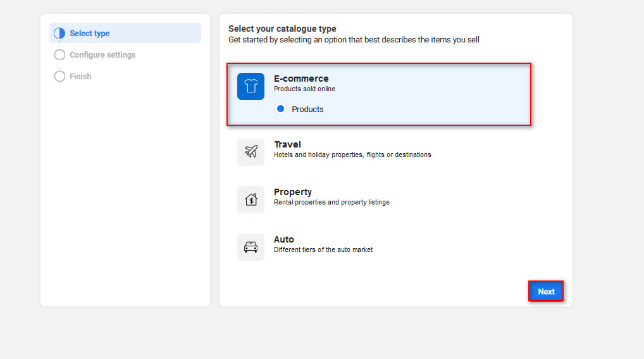Screen dimensions: 644x359
Task: Click the Select type step circle icon
Action: (x=59, y=34)
